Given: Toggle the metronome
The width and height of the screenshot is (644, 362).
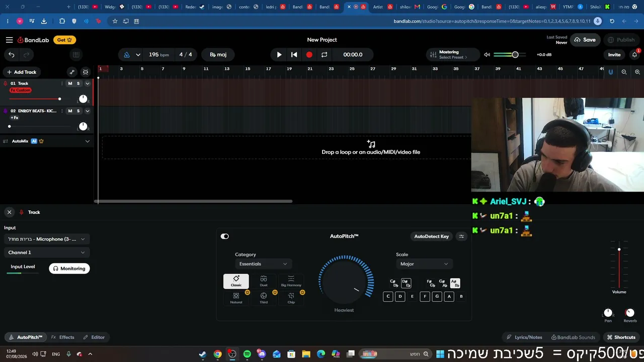Looking at the screenshot, I should [126, 55].
